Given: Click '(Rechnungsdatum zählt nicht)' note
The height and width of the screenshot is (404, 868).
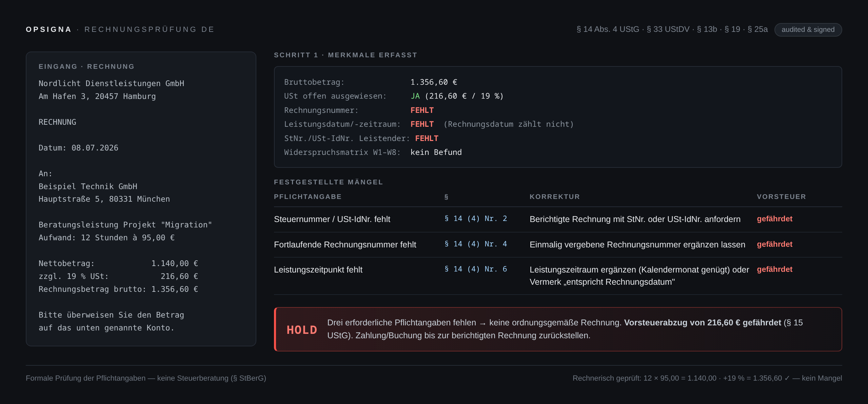Looking at the screenshot, I should click(509, 124).
